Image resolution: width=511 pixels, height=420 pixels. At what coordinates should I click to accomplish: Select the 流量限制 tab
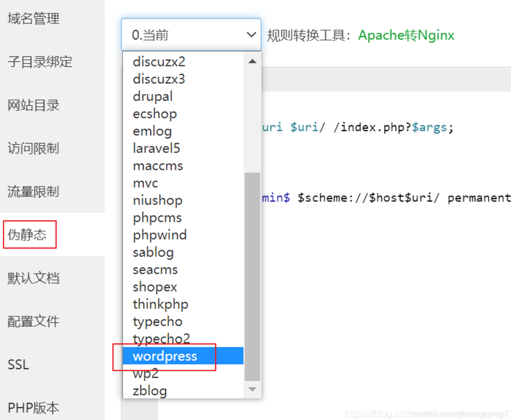point(34,192)
